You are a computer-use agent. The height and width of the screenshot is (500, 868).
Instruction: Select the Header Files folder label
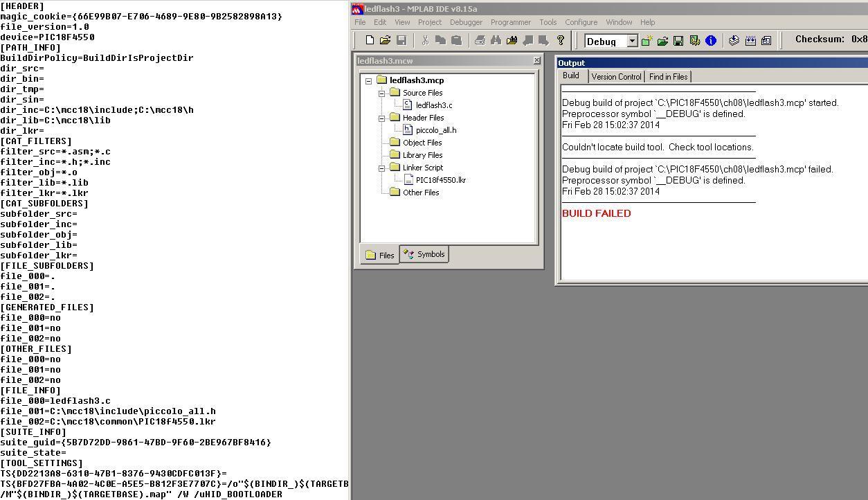pos(424,118)
